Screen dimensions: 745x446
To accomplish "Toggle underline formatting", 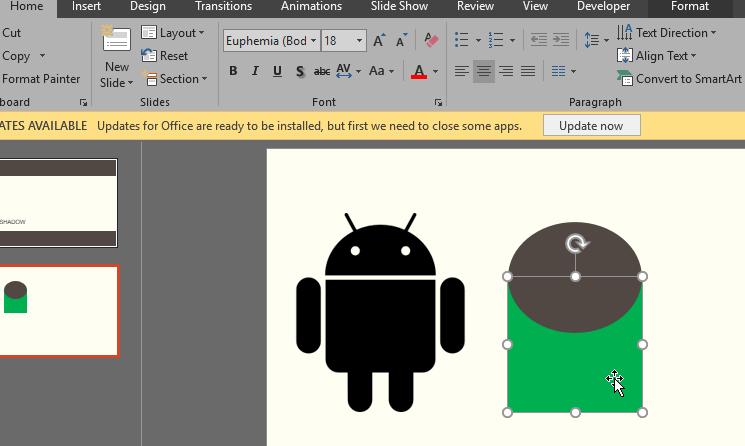I will coord(277,71).
